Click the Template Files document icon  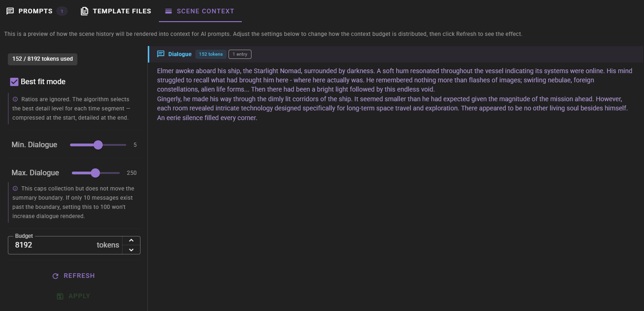pos(85,11)
